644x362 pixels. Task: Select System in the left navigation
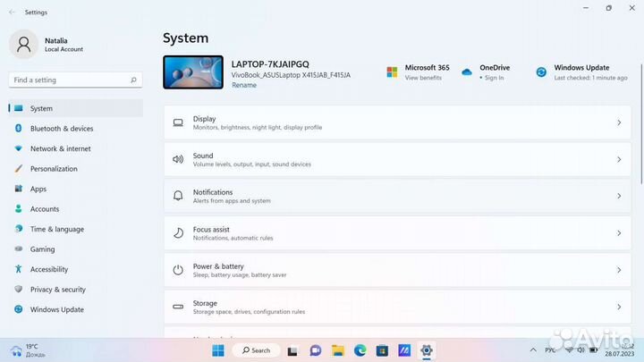(x=75, y=108)
